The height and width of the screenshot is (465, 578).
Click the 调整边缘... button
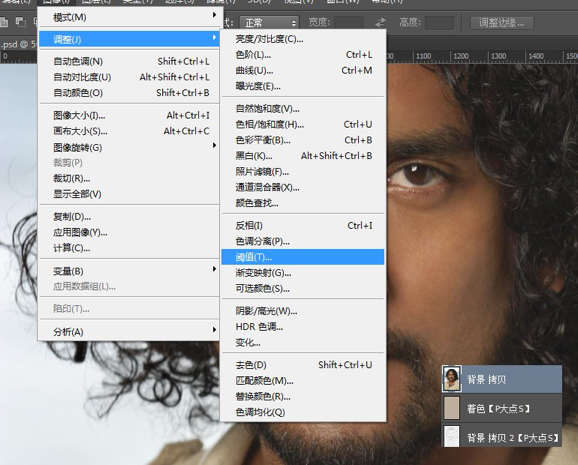[502, 23]
